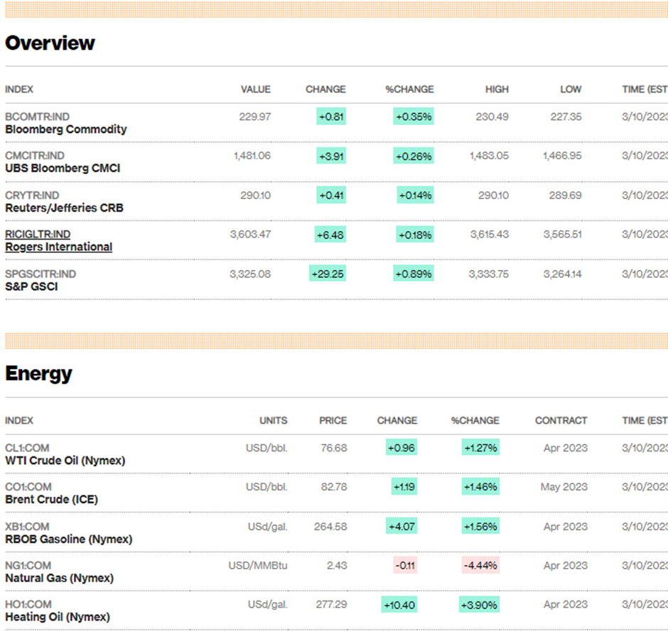Click the +29.25 change badge for S&P GSCI

pyautogui.click(x=327, y=274)
